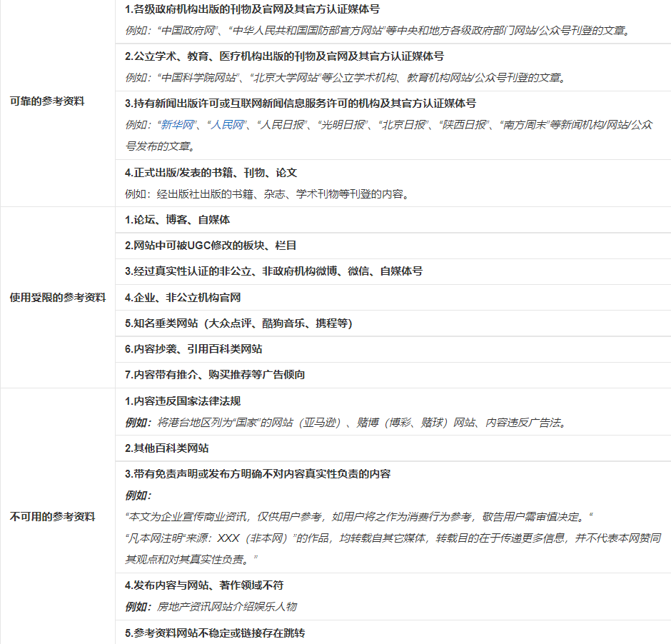
Task: Click the quote starting 凡本网注明"来源：XXX
Action: tap(393, 538)
